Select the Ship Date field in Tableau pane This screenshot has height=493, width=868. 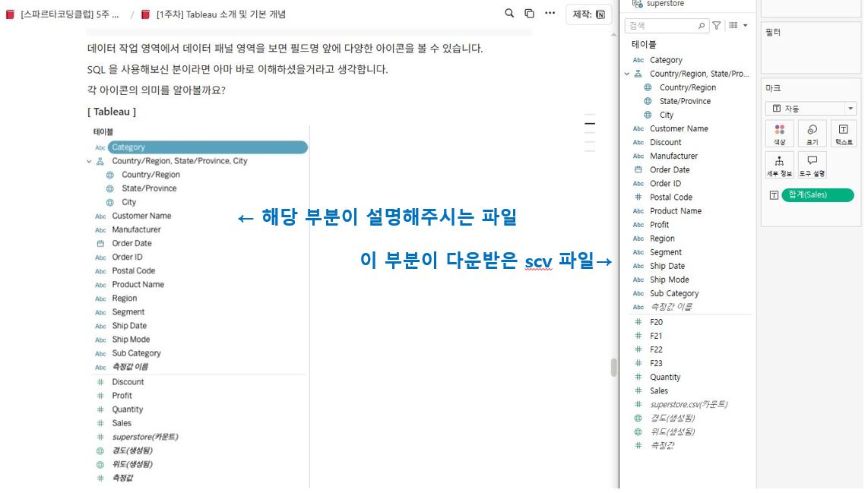pyautogui.click(x=667, y=266)
